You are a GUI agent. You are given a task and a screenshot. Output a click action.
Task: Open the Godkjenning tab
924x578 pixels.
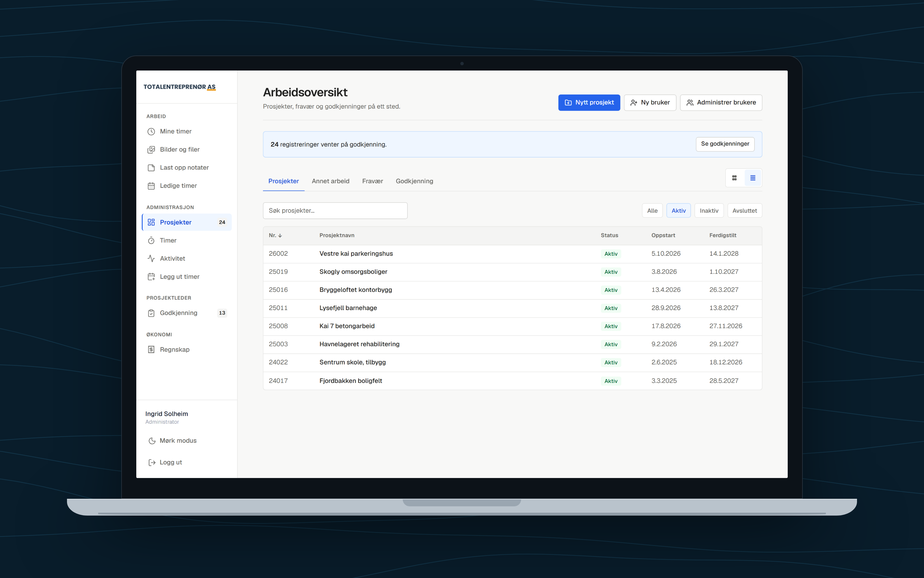[x=414, y=181]
